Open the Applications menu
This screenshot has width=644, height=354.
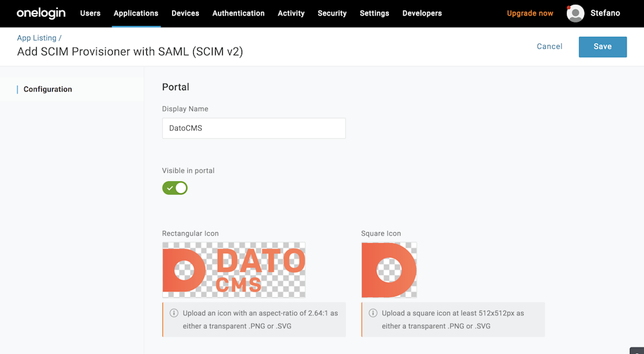(136, 13)
